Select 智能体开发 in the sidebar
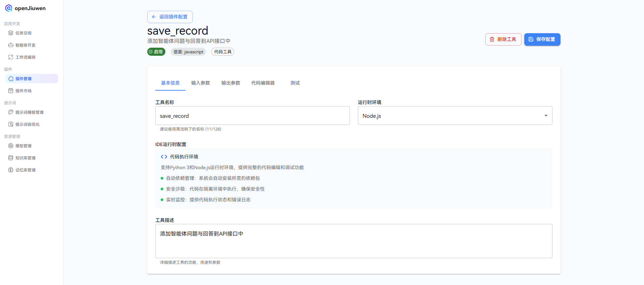The height and width of the screenshot is (285, 644). point(32,45)
